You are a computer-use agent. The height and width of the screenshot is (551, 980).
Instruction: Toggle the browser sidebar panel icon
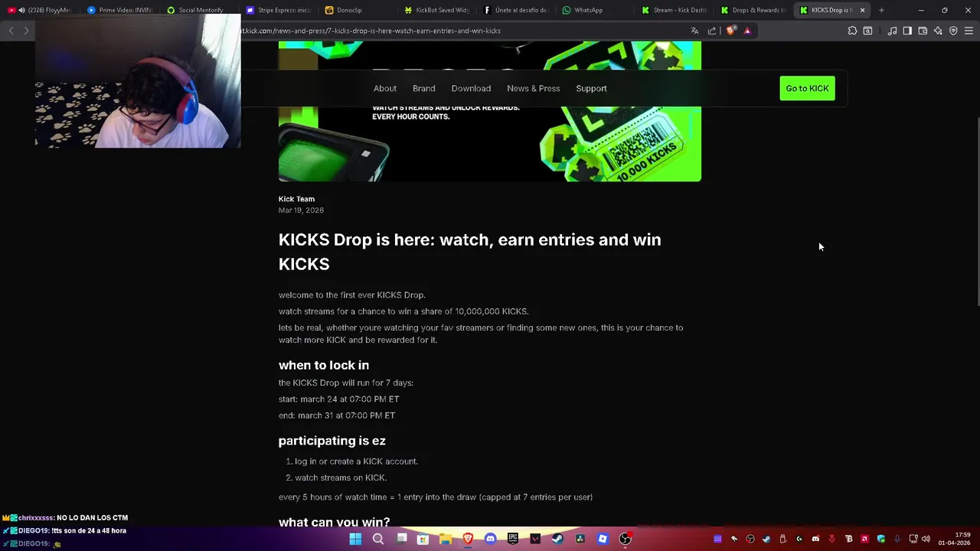point(907,31)
